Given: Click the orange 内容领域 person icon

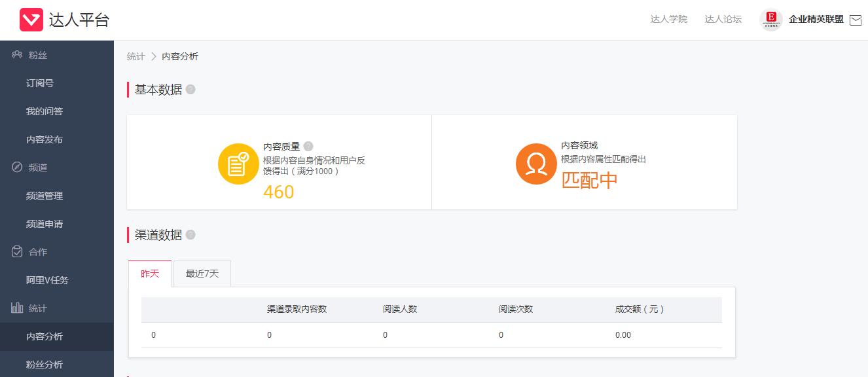Looking at the screenshot, I should click(535, 163).
